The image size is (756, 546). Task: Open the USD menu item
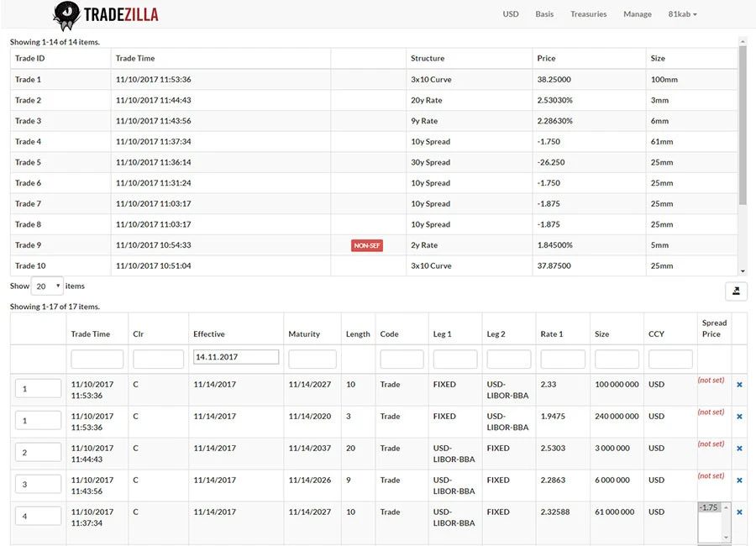510,14
